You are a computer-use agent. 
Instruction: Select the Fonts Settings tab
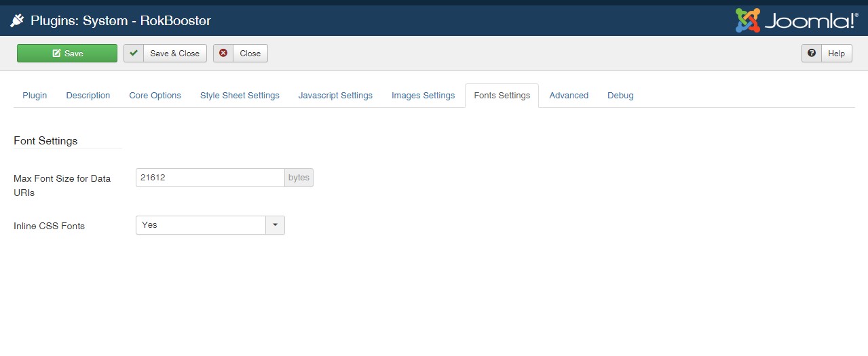pos(502,96)
